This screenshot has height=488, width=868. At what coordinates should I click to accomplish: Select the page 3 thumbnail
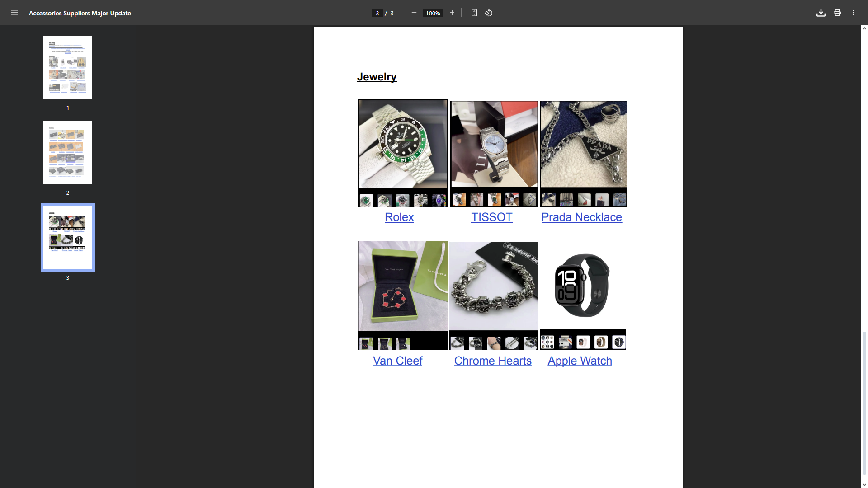point(68,238)
